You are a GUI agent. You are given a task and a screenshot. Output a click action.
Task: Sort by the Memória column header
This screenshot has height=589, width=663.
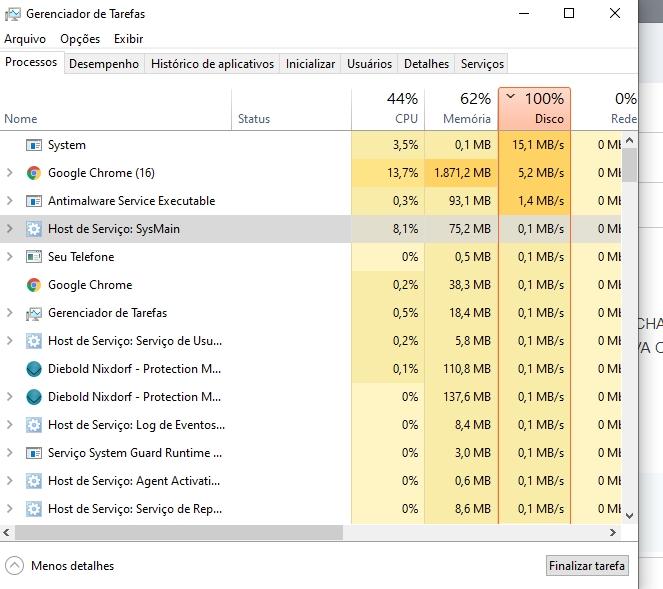(461, 109)
